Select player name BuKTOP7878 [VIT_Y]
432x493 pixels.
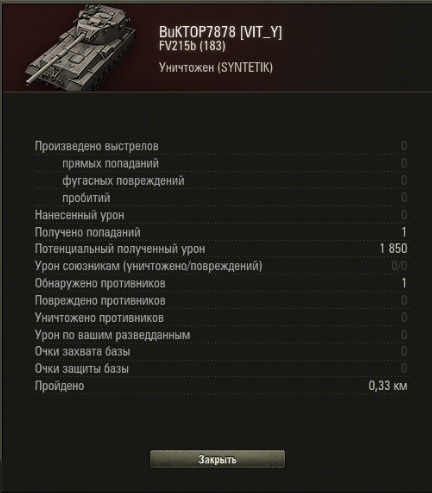click(x=220, y=32)
